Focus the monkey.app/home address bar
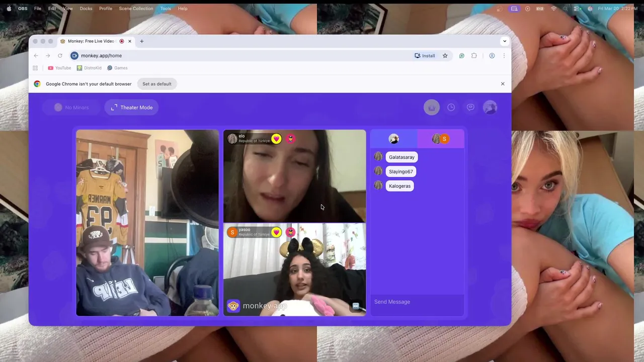 (242, 56)
